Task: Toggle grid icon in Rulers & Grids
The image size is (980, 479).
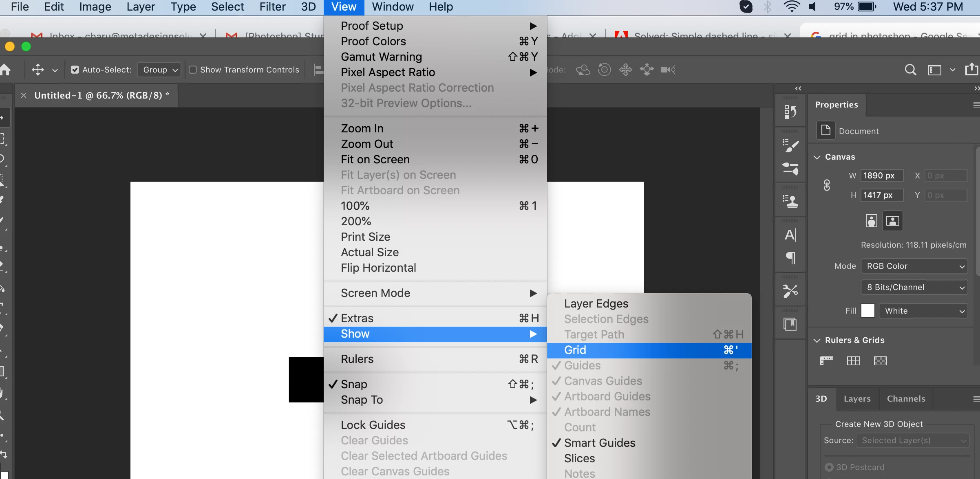Action: point(853,360)
